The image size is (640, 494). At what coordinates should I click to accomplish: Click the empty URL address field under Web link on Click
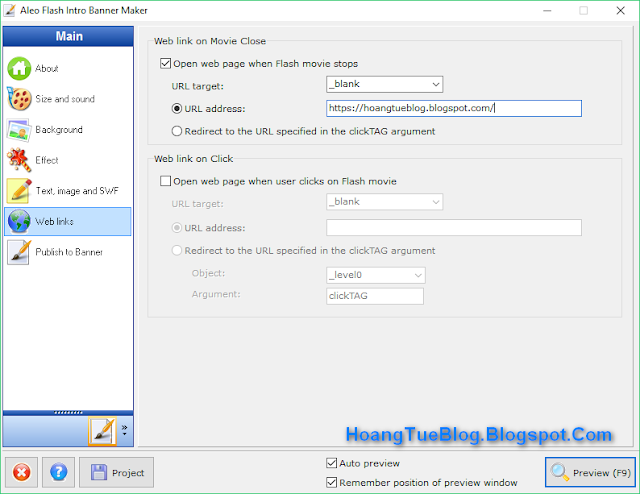[453, 227]
